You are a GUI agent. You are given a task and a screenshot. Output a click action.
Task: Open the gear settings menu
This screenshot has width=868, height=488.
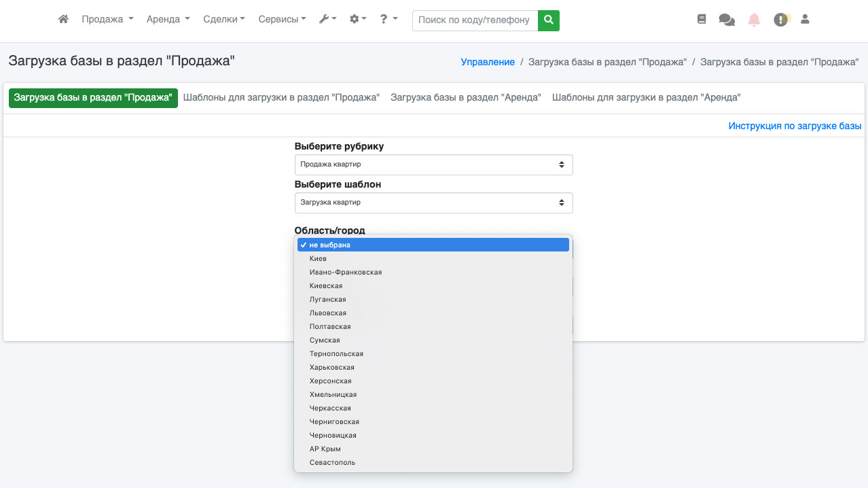[357, 20]
